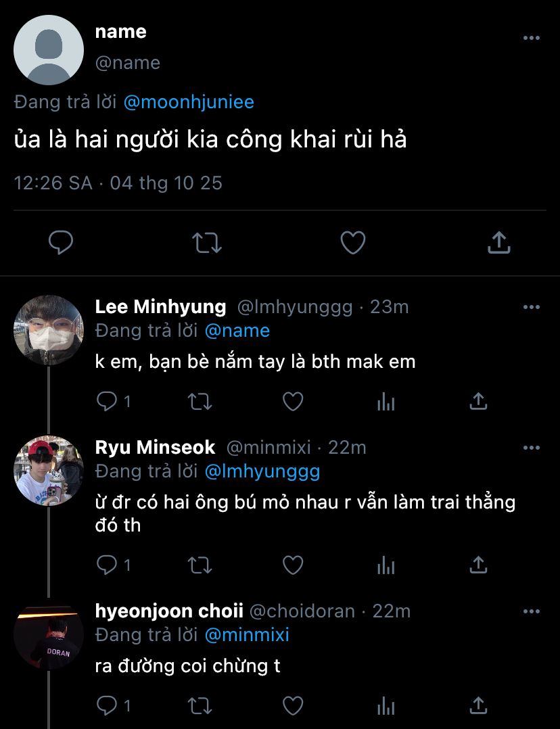560x729 pixels.
Task: Open more options on main tweet
Action: 532,38
